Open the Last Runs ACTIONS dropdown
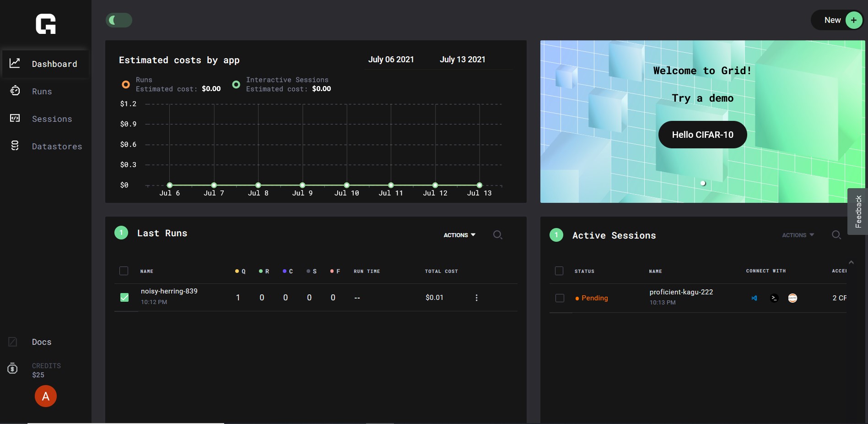This screenshot has height=424, width=868. tap(459, 235)
